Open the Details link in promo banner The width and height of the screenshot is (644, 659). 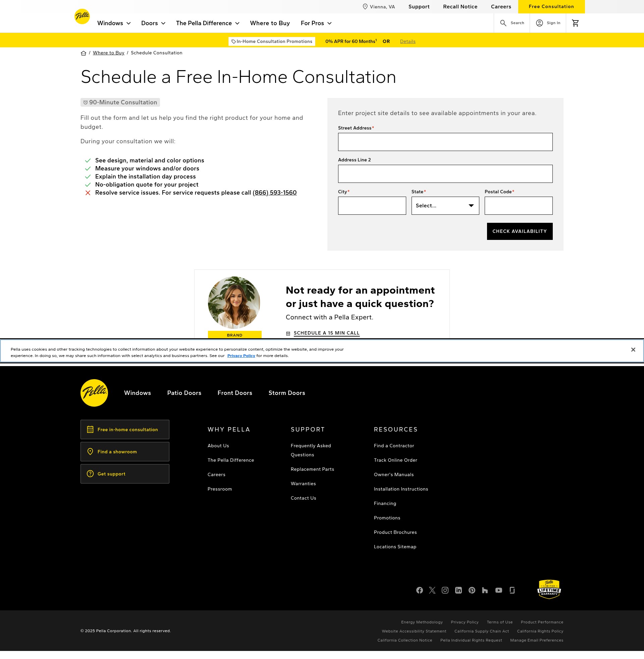[408, 42]
